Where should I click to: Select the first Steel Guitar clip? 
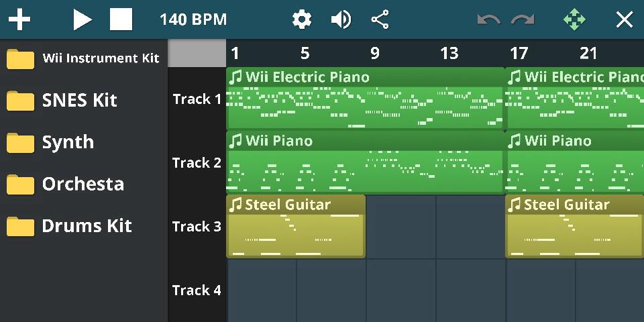tap(296, 228)
